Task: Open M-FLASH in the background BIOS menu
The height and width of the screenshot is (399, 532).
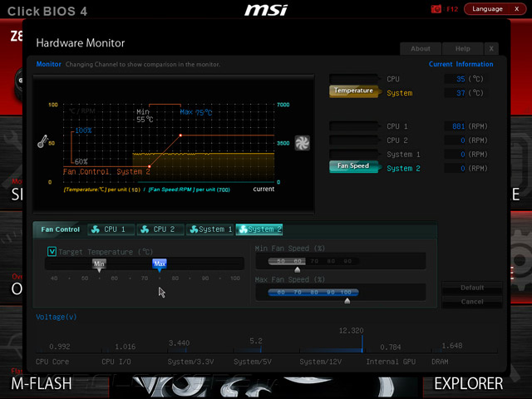Action: click(x=42, y=384)
